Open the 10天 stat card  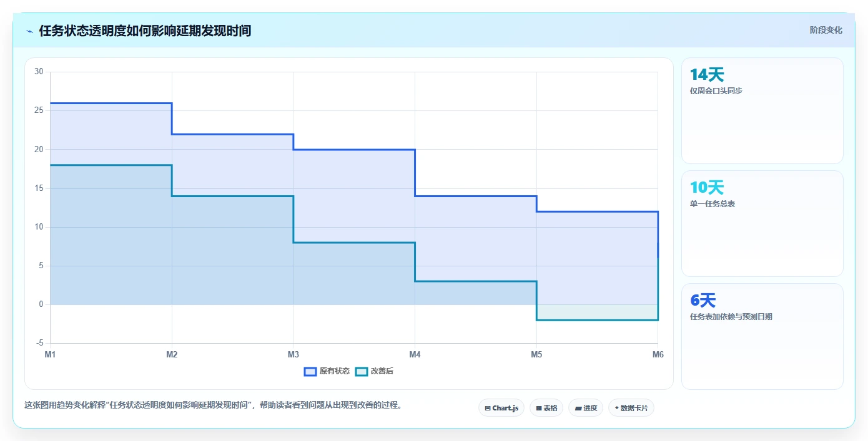[762, 224]
